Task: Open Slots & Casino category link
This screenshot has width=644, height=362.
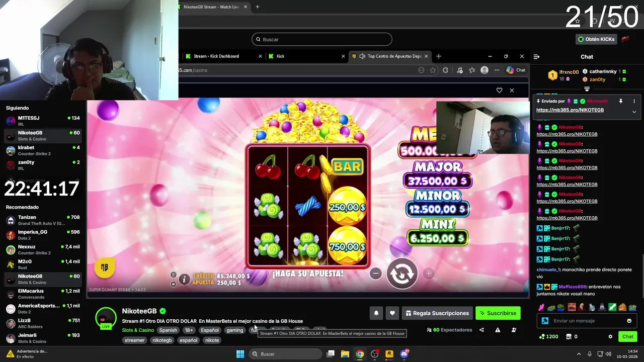Action: click(138, 330)
